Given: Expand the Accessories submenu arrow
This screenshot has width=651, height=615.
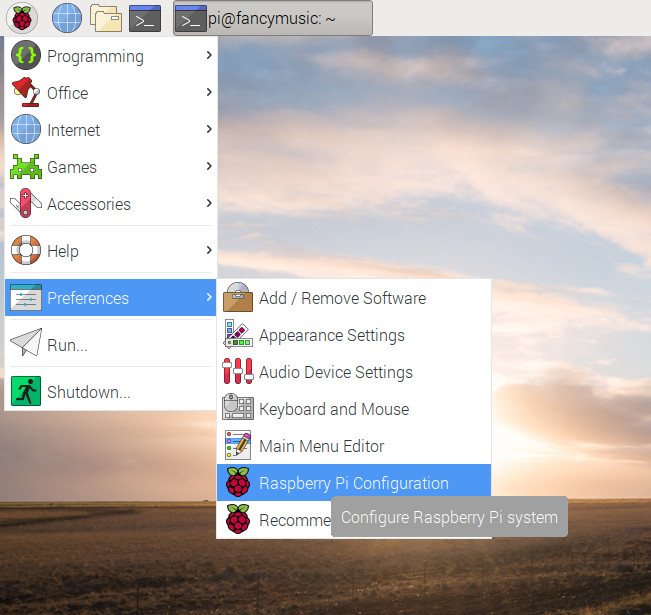Looking at the screenshot, I should coord(209,203).
